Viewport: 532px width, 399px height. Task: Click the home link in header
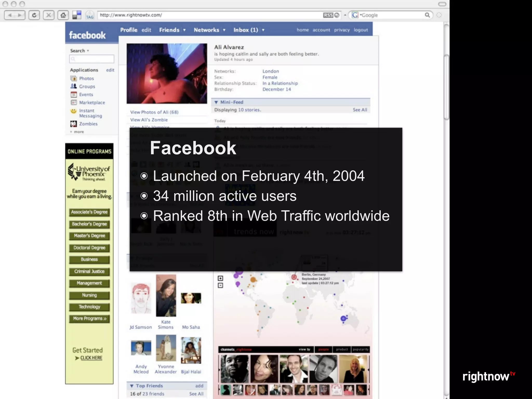coord(303,30)
